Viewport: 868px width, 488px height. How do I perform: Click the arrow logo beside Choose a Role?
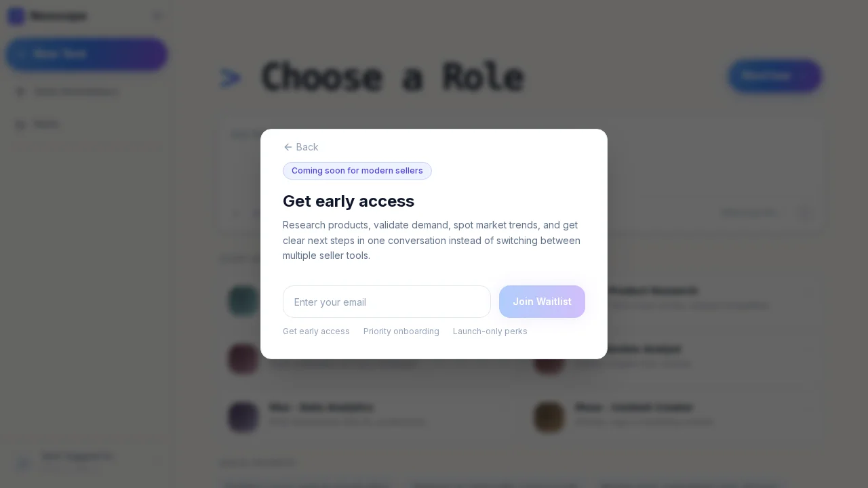click(231, 77)
